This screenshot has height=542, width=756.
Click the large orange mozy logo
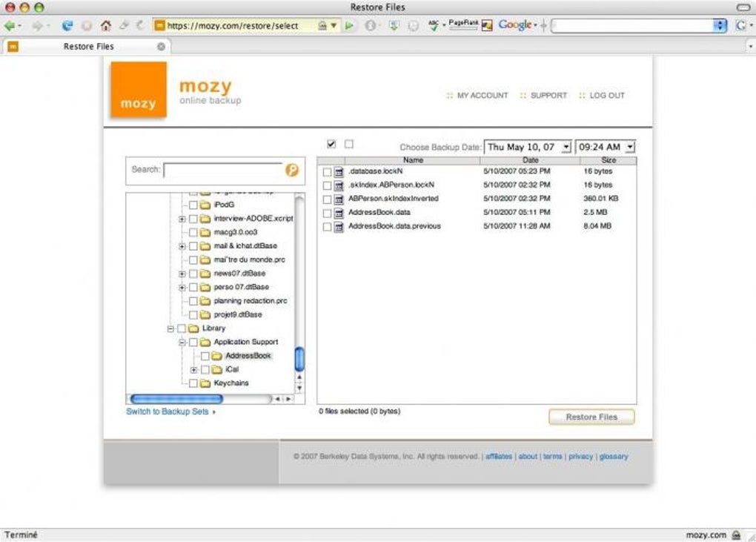click(139, 90)
